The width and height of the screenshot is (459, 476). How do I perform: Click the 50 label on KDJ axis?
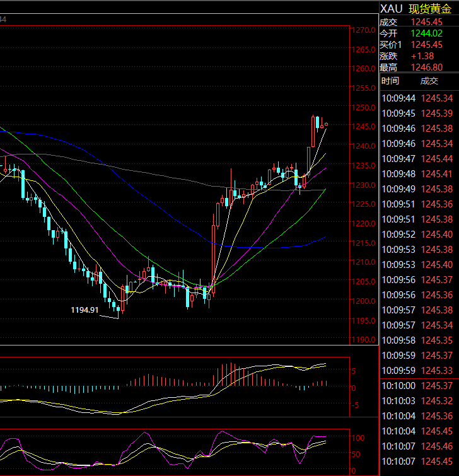[x=356, y=454]
